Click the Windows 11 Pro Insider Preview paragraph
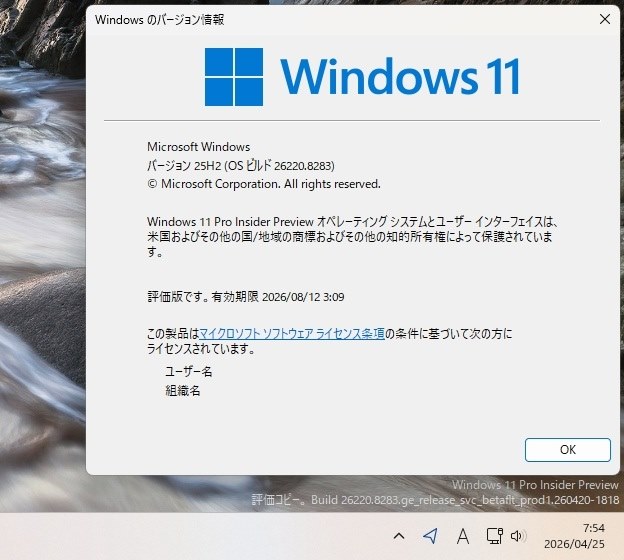 point(353,236)
